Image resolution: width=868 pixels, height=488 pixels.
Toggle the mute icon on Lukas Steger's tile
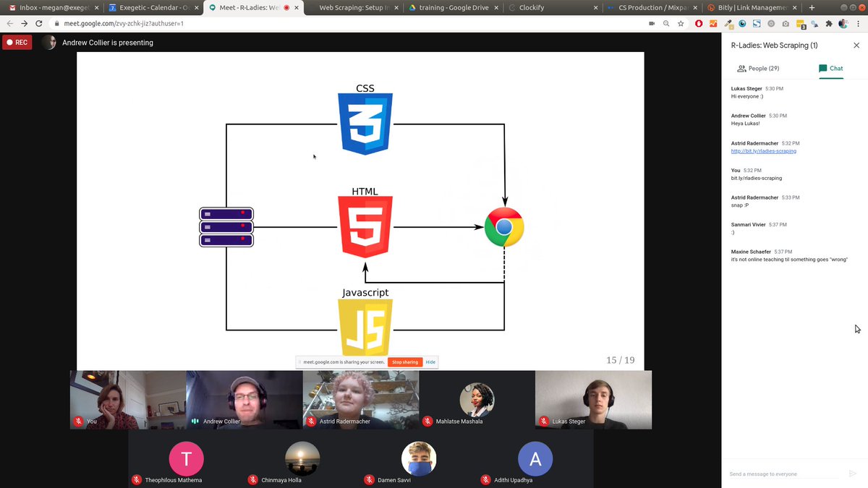click(542, 421)
